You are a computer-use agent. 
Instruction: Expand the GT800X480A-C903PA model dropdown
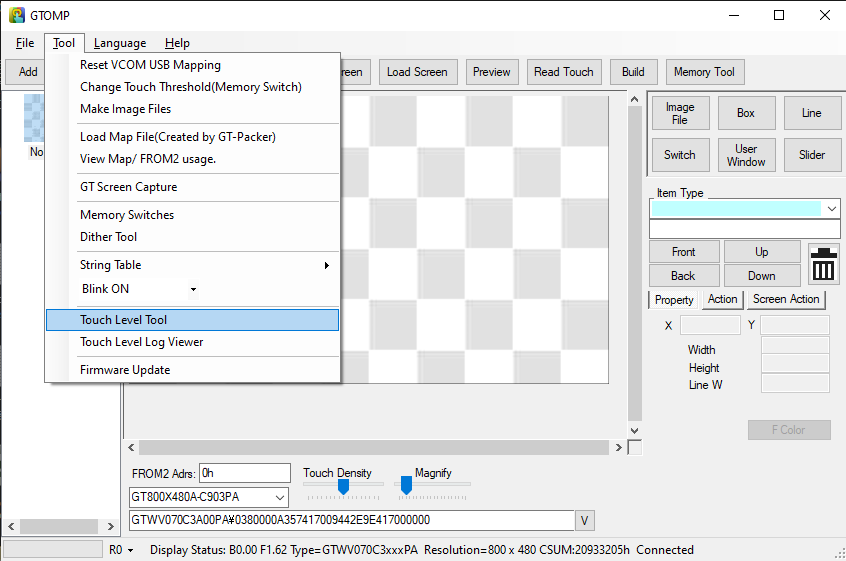(280, 497)
